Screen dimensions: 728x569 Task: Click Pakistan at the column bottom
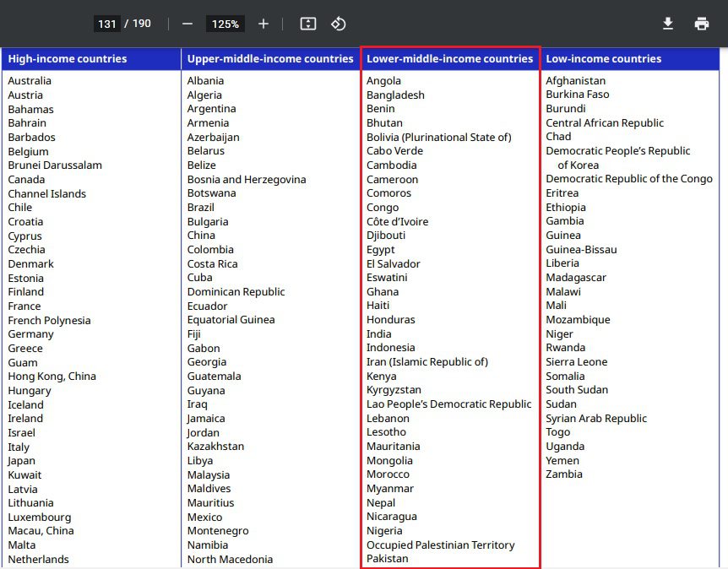coord(387,559)
